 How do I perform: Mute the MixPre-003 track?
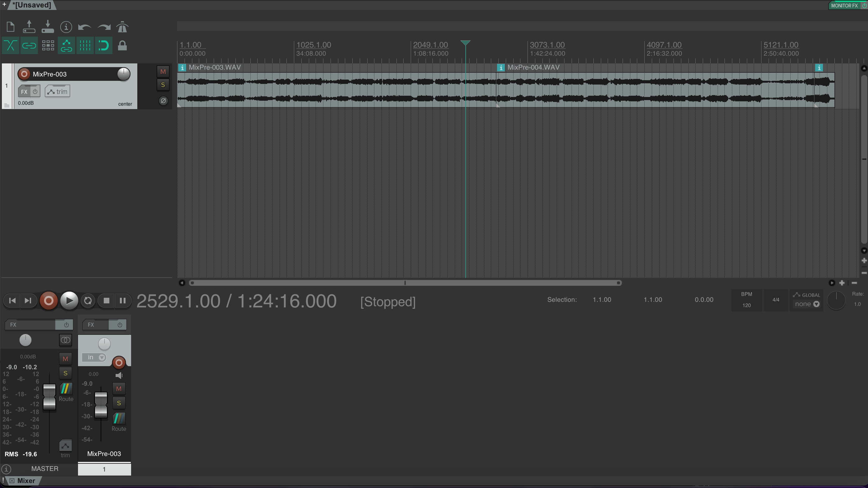(x=163, y=71)
